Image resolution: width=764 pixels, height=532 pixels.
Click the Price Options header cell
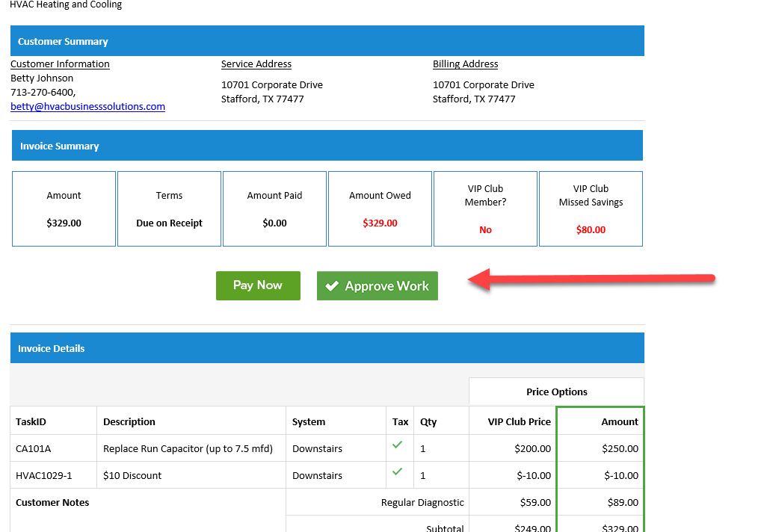pyautogui.click(x=556, y=392)
